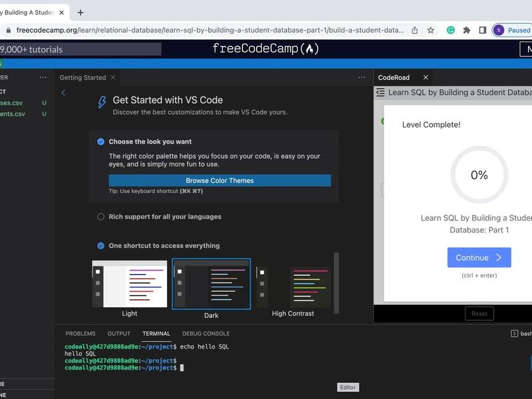532x399 pixels.
Task: Click the Editor tooltip label
Action: pyautogui.click(x=348, y=387)
